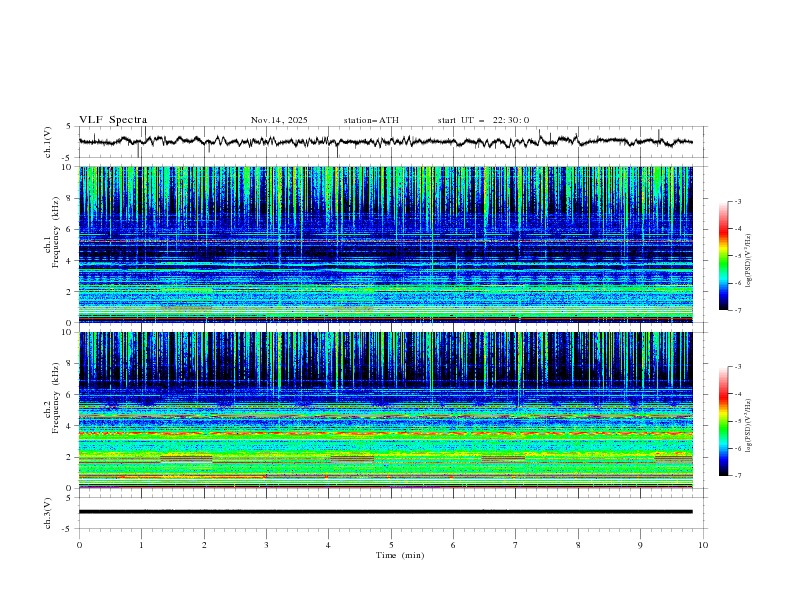This screenshot has width=792, height=612.
Task: Select the start UT 22:30:0 text
Action: tap(483, 120)
